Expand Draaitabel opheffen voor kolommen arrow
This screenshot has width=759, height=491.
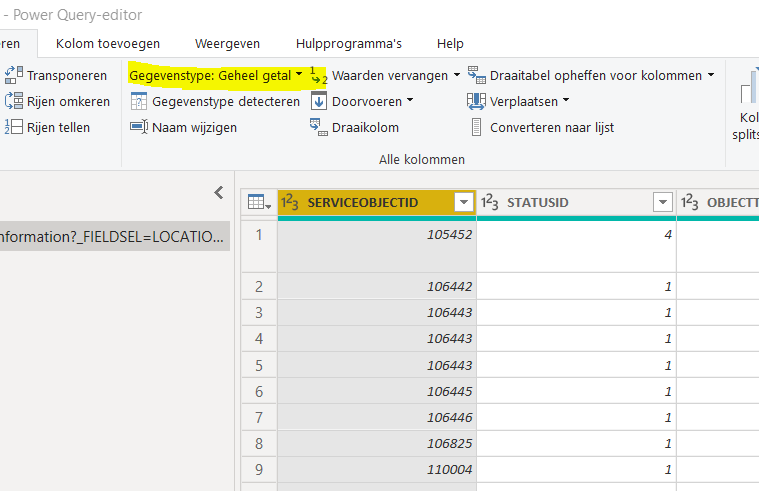[x=711, y=75]
